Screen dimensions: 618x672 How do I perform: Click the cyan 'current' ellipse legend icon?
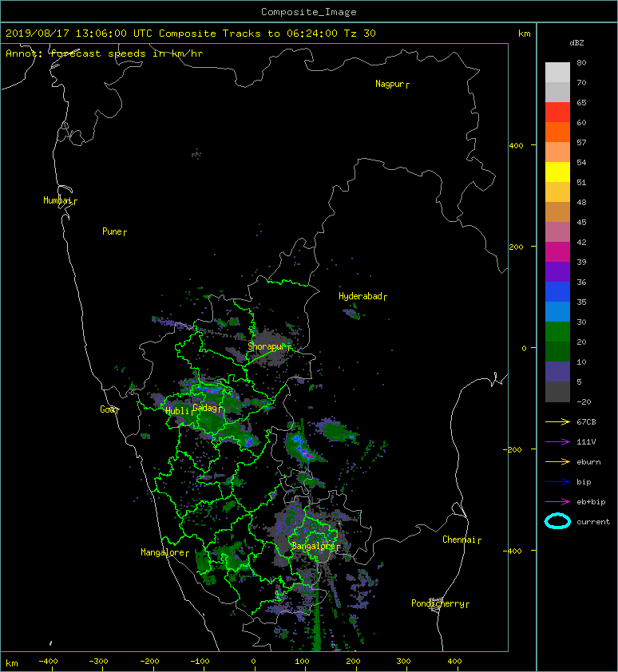(557, 522)
